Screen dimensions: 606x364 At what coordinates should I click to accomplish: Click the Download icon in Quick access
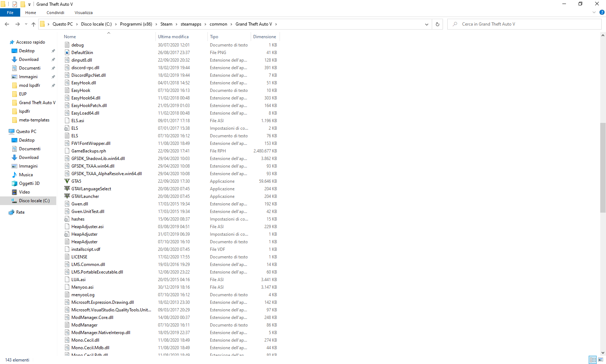(14, 59)
